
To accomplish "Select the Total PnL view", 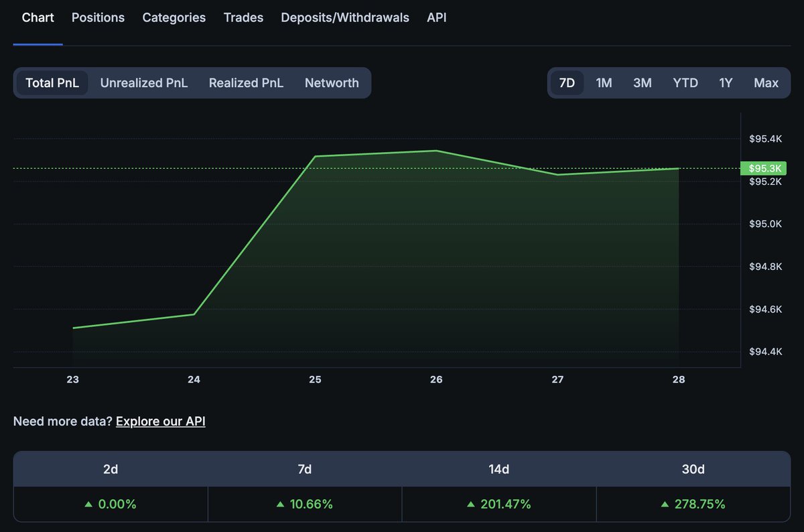I will [x=52, y=83].
